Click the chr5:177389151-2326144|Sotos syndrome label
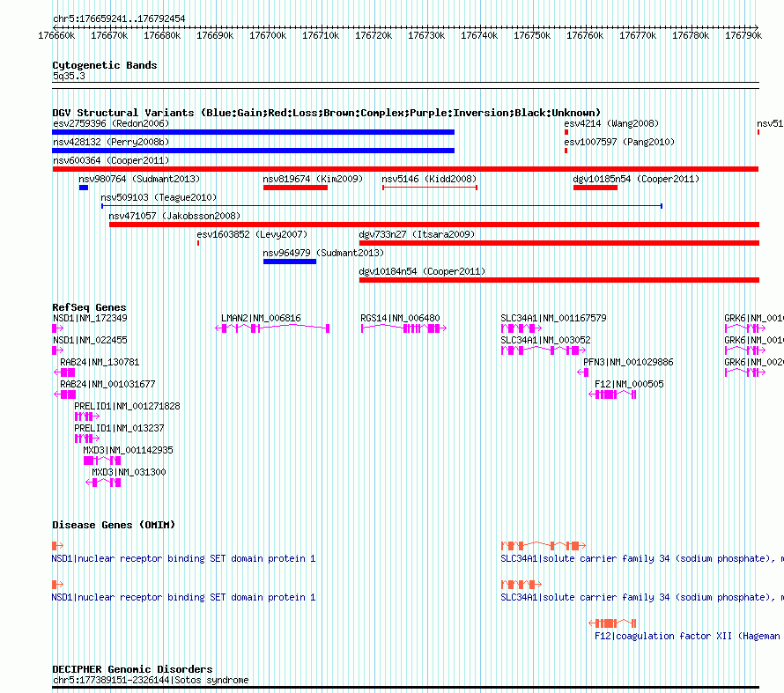This screenshot has height=693, width=784. click(x=151, y=680)
